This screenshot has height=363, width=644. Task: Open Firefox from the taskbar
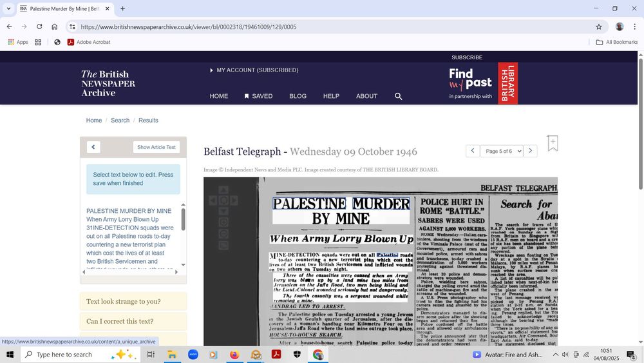pos(234,355)
